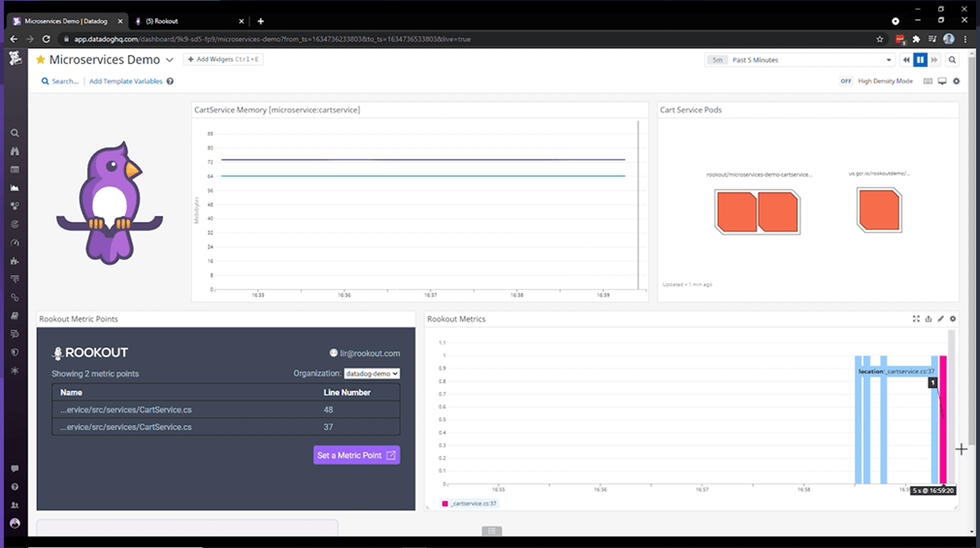Viewport: 980px width, 548px height.
Task: Click the red extension icon in Chrome toolbar
Action: tap(900, 39)
